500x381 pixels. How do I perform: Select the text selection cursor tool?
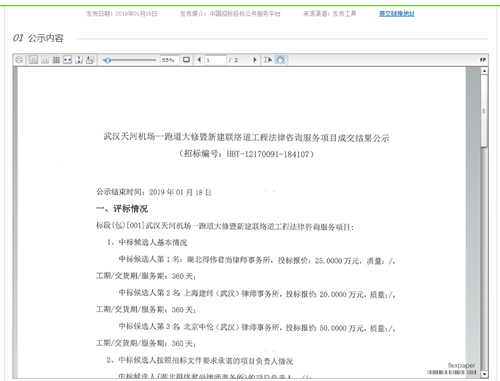coord(268,60)
